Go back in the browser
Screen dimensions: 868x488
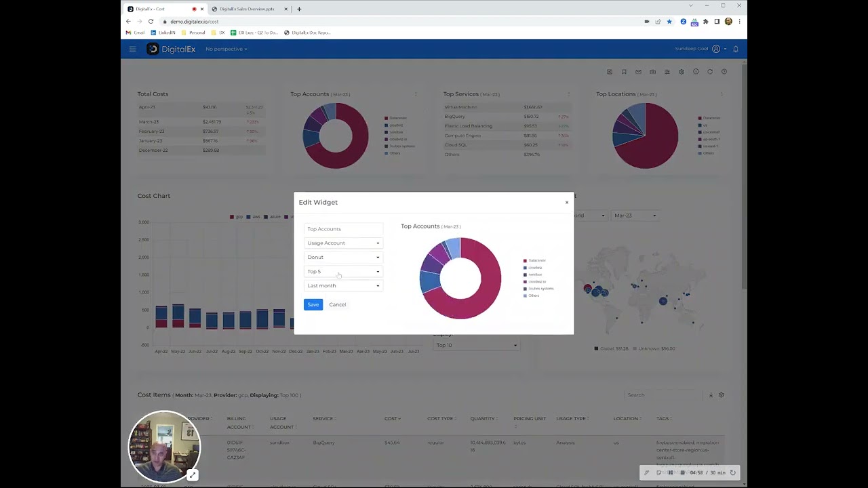128,22
